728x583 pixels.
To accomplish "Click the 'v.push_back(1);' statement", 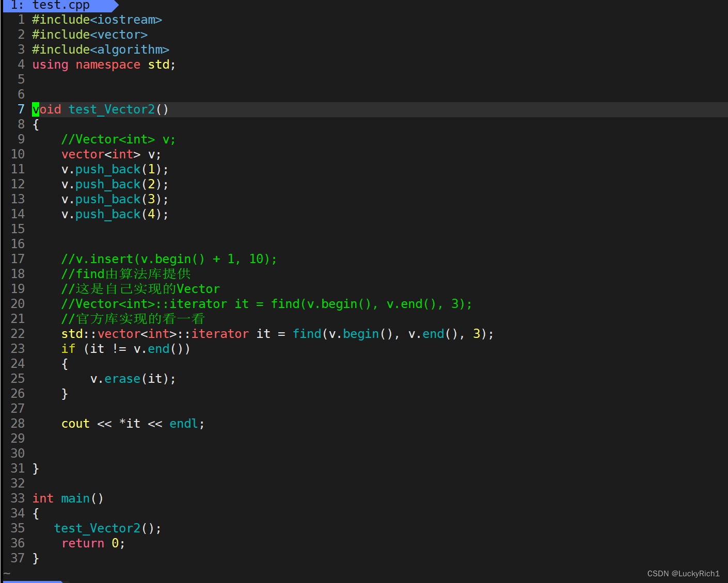I will coord(115,169).
